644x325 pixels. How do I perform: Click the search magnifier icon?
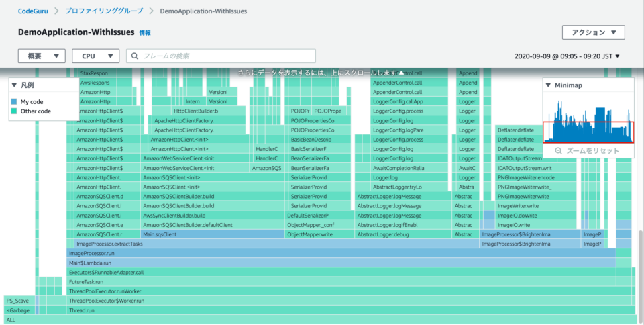coord(135,56)
